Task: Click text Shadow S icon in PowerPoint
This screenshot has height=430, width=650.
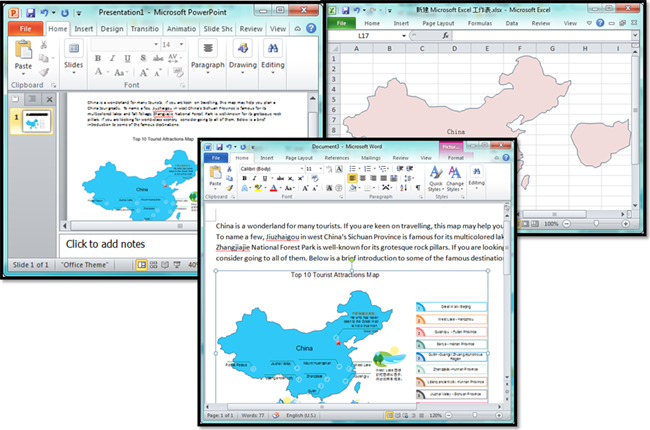Action: (143, 58)
